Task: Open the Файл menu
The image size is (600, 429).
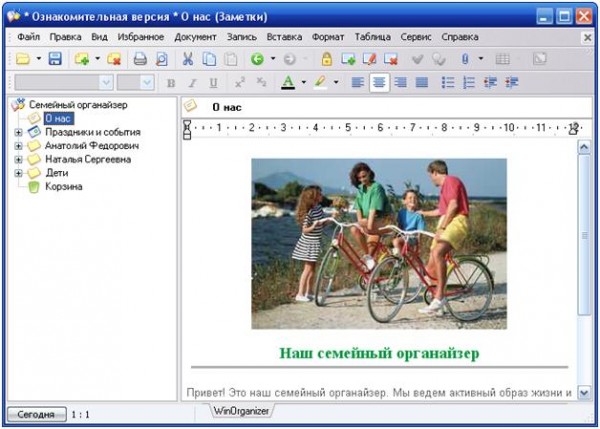Action: (29, 37)
